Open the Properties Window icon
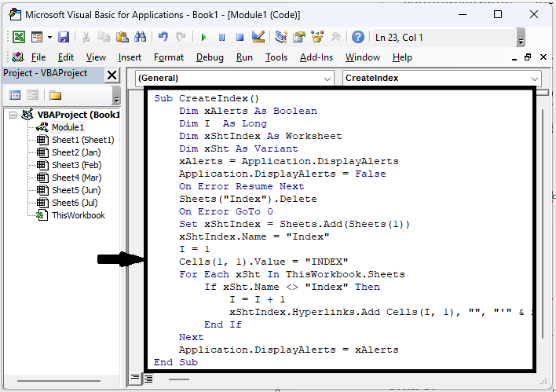Screen dimensions: 556x392 [x=299, y=37]
